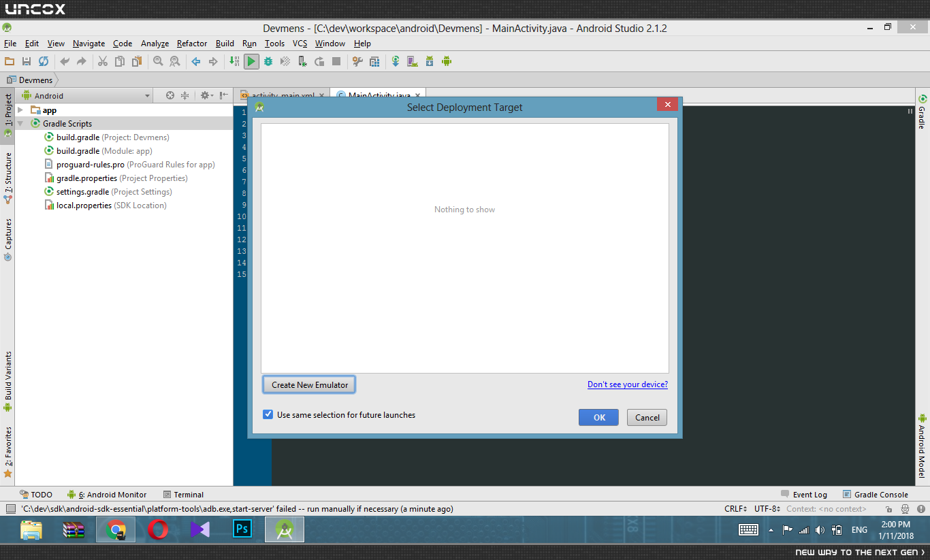Click the Cancel button in the dialog

tap(647, 418)
